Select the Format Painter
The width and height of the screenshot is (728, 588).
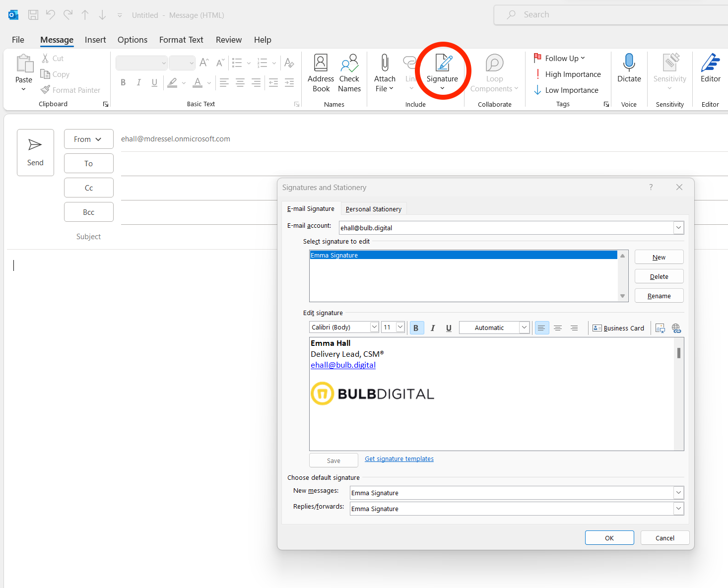click(x=70, y=90)
